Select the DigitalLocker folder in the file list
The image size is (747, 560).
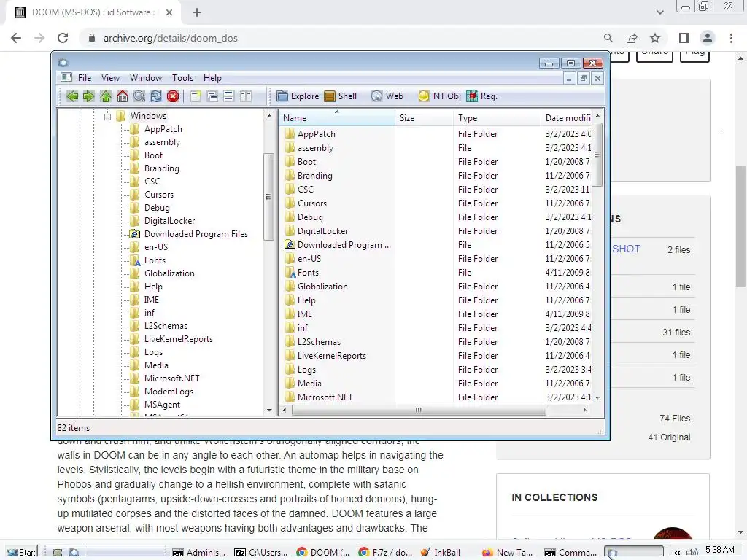[322, 231]
